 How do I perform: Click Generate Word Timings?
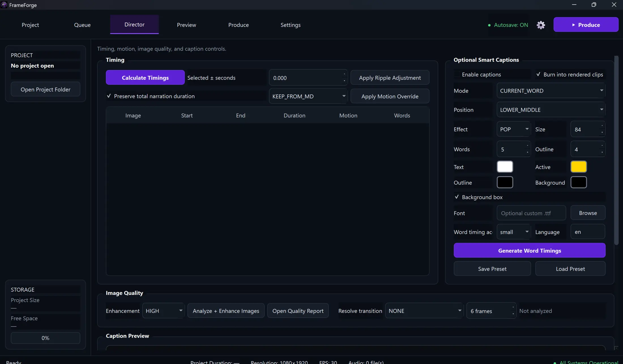click(x=530, y=250)
